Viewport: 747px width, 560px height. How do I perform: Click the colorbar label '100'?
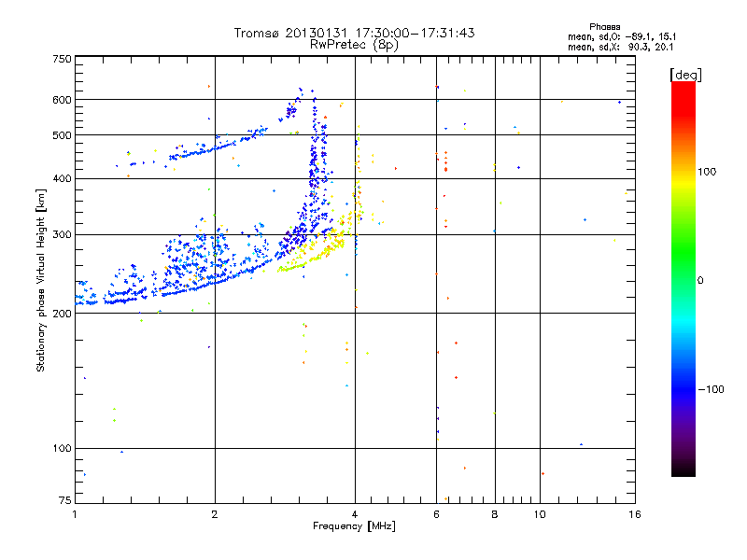coord(707,172)
